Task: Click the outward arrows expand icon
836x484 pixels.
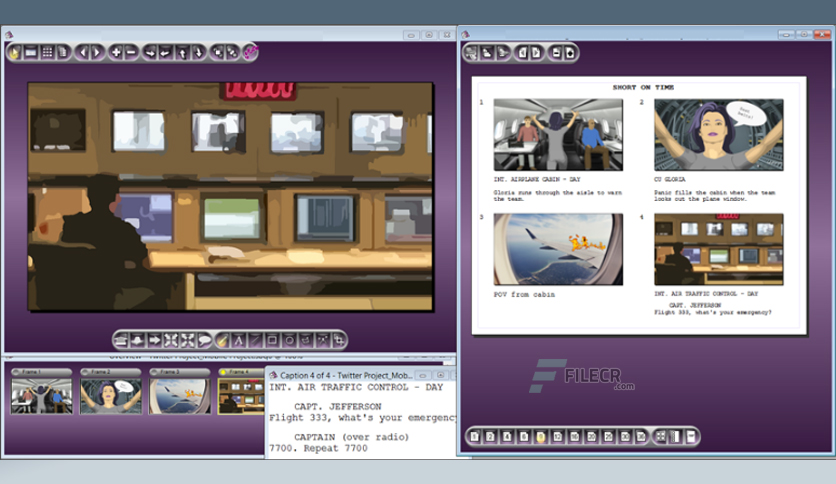Action: pyautogui.click(x=187, y=340)
